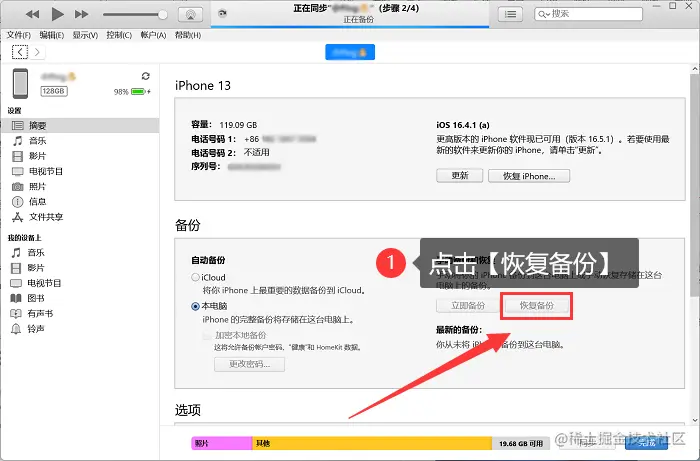Click the books icon beside 图书
The image size is (700, 461).
16,298
